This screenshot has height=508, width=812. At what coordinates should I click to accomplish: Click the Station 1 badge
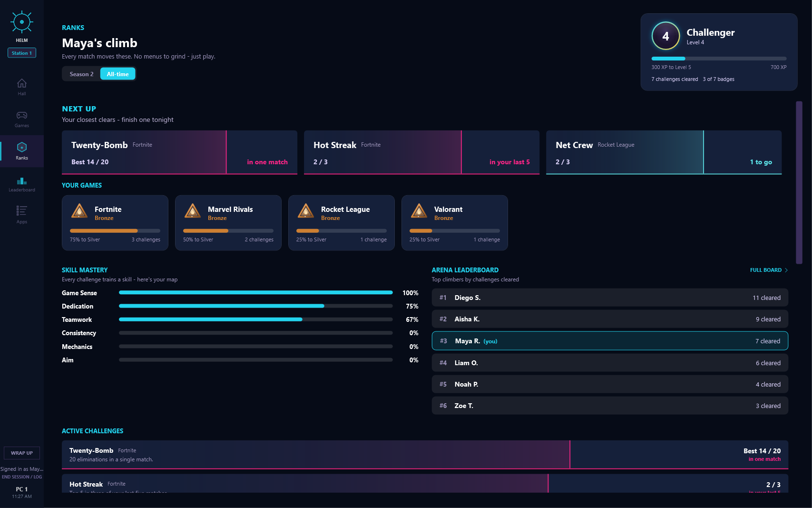point(22,53)
